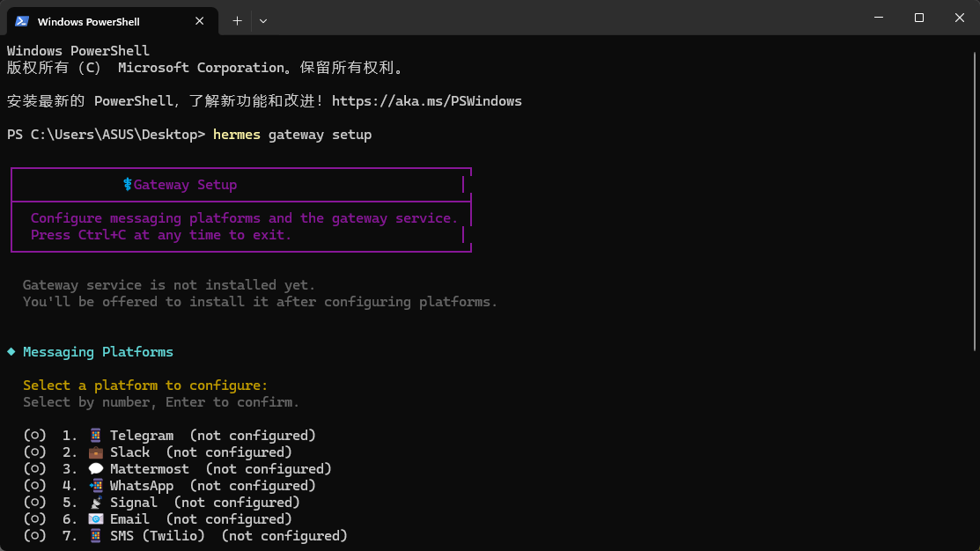Open the https://aka.ms/PSWindows link

[x=427, y=101]
